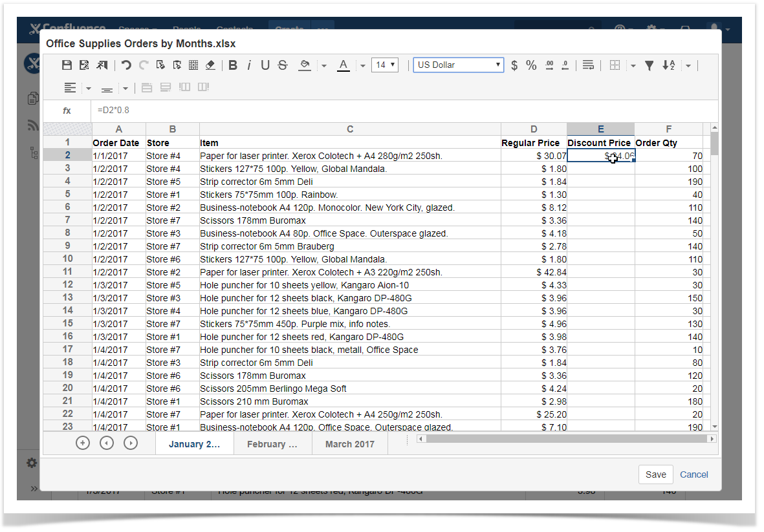Click the paste formatting clipboard icon
The height and width of the screenshot is (532, 764).
click(x=177, y=65)
